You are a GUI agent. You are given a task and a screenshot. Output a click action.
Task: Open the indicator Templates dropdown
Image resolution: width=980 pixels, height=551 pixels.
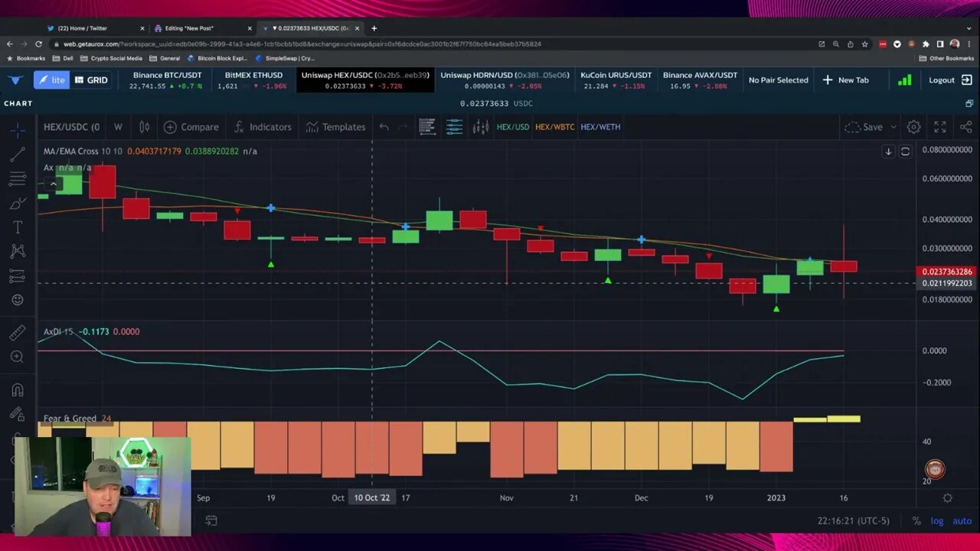tap(335, 127)
